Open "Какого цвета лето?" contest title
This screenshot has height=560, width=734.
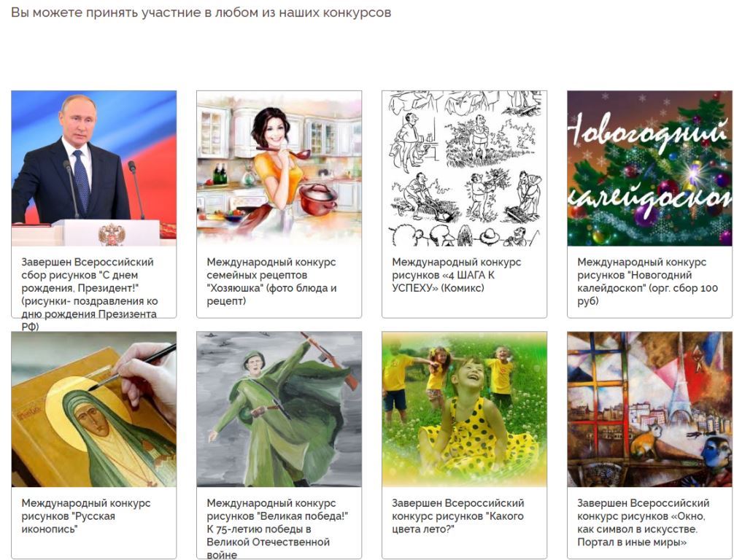point(457,516)
